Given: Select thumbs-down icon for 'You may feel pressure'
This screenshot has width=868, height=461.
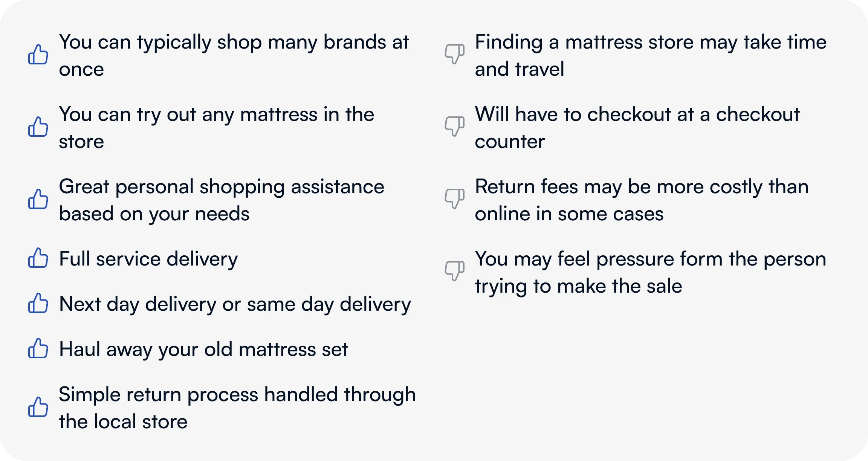Looking at the screenshot, I should tap(454, 271).
